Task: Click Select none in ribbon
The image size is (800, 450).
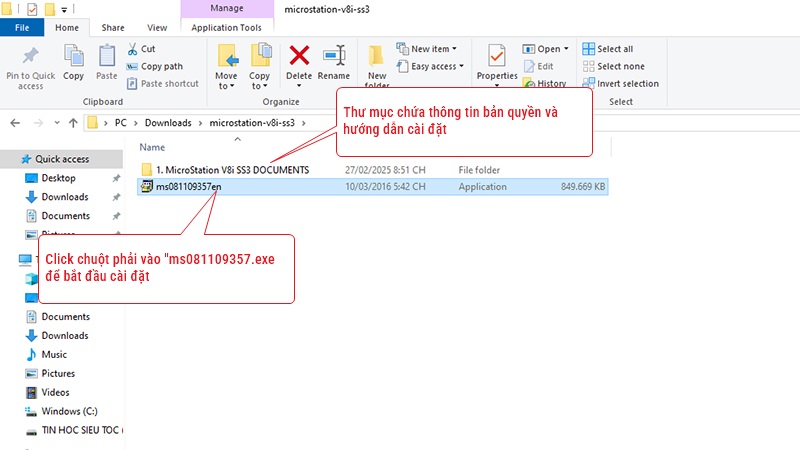Action: 614,66
